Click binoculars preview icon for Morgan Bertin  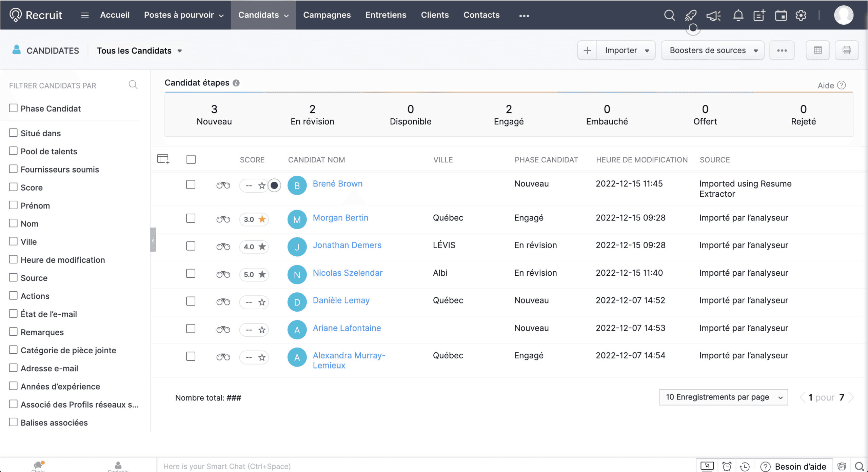(223, 219)
